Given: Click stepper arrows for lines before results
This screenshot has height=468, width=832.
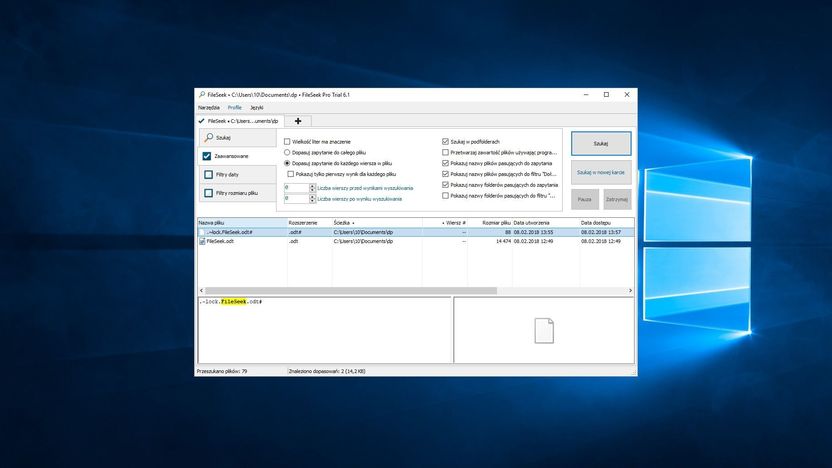Looking at the screenshot, I should pyautogui.click(x=313, y=188).
